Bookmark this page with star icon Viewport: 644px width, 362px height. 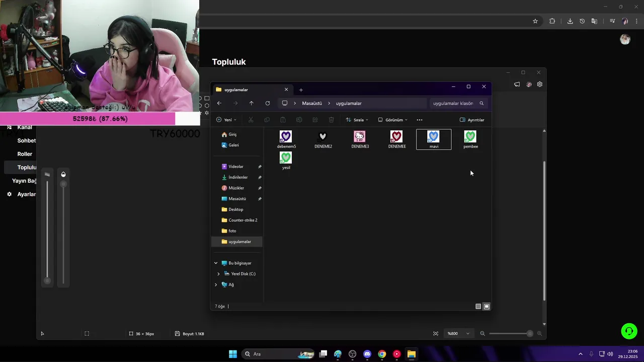point(535,21)
